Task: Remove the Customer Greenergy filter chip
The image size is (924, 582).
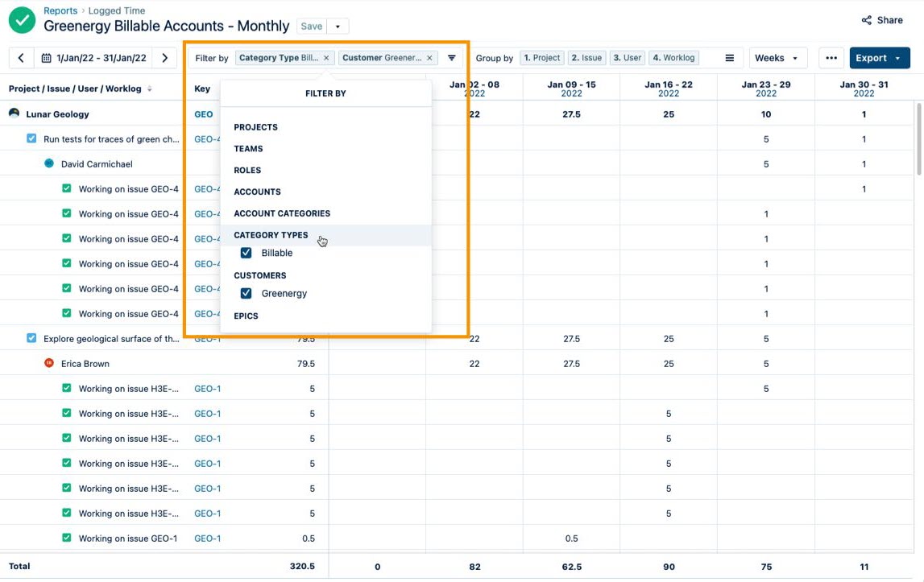Action: [430, 58]
